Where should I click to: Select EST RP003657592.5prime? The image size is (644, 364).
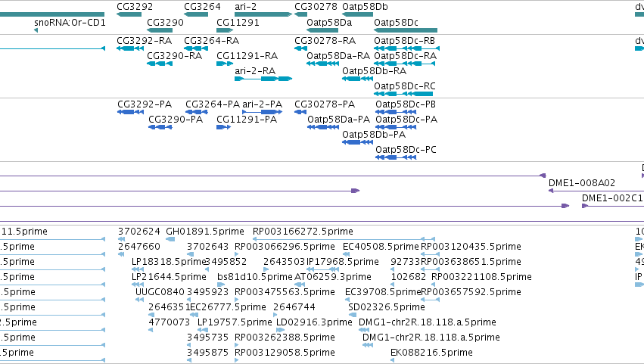[x=471, y=293]
